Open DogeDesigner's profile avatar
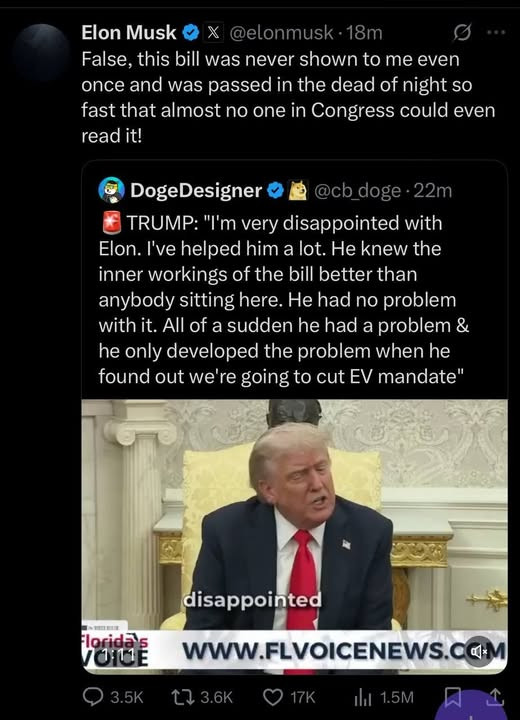520x720 pixels. pyautogui.click(x=112, y=190)
